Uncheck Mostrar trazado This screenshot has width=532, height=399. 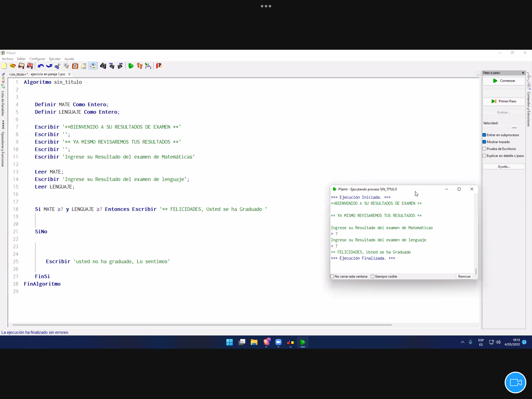pos(484,142)
